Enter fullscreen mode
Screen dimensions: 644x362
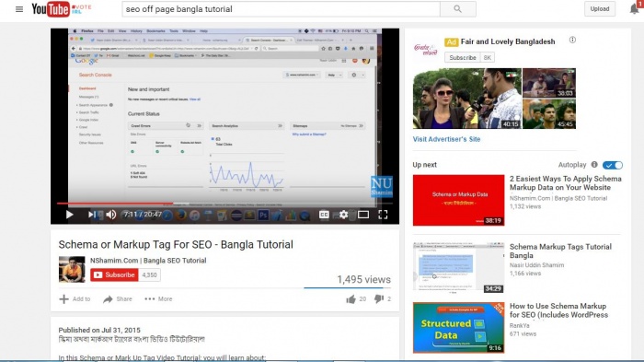point(383,215)
